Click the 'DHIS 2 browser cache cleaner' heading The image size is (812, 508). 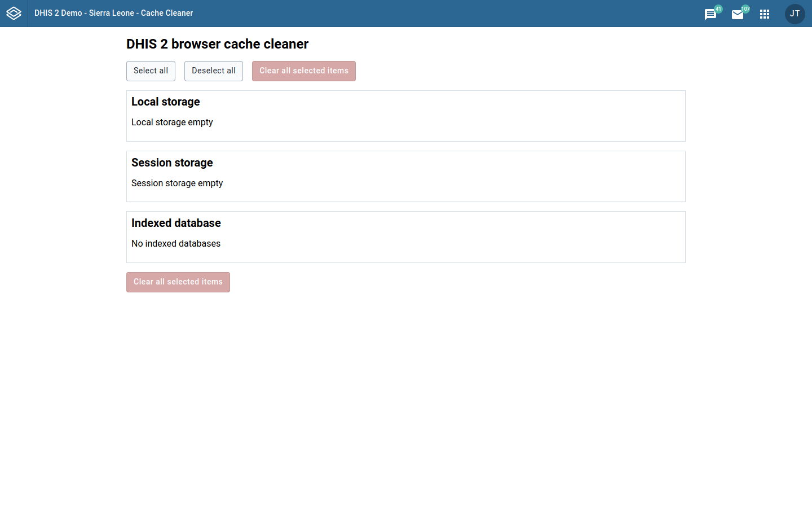pyautogui.click(x=217, y=44)
